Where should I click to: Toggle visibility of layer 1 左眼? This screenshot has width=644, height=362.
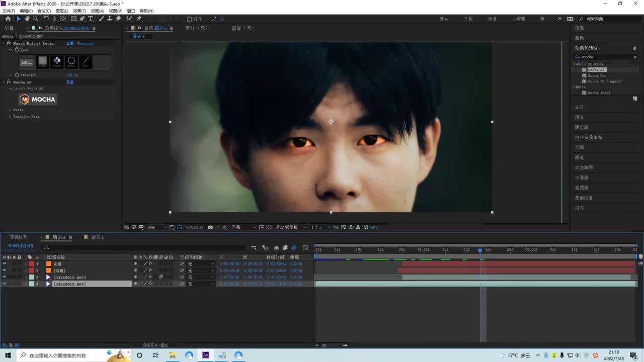tap(4, 263)
